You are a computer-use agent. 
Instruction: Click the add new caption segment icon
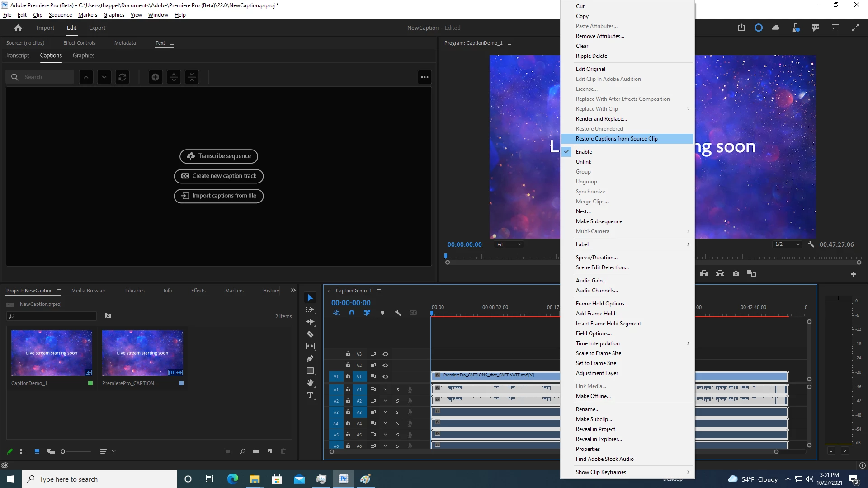[x=155, y=77]
